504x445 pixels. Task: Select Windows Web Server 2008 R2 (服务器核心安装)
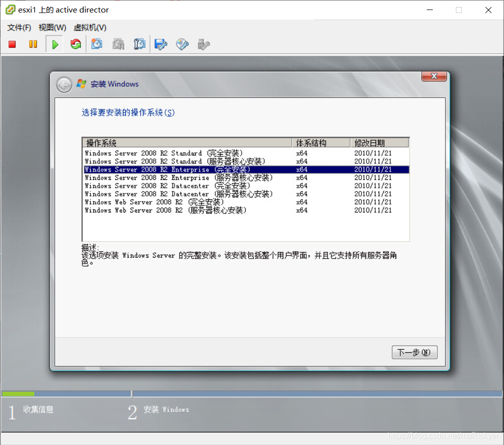tap(246, 210)
